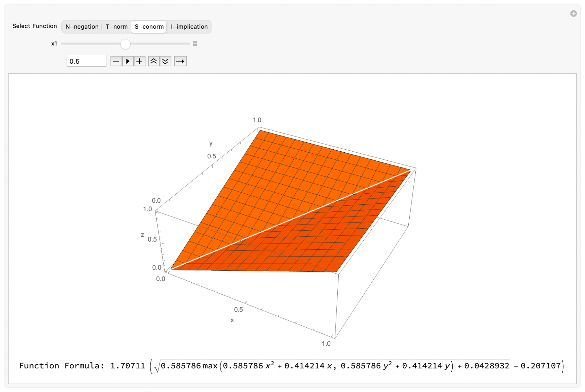Switch to the T-norm tab

tap(116, 27)
